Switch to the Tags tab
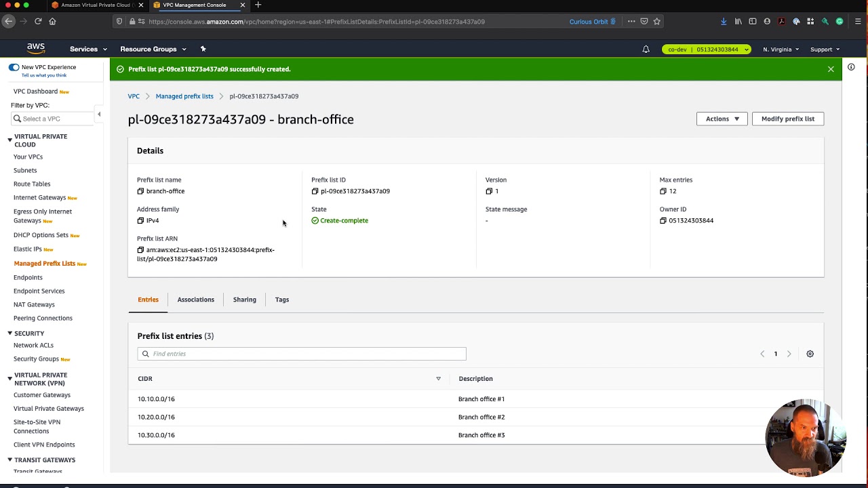The width and height of the screenshot is (868, 488). pyautogui.click(x=282, y=300)
